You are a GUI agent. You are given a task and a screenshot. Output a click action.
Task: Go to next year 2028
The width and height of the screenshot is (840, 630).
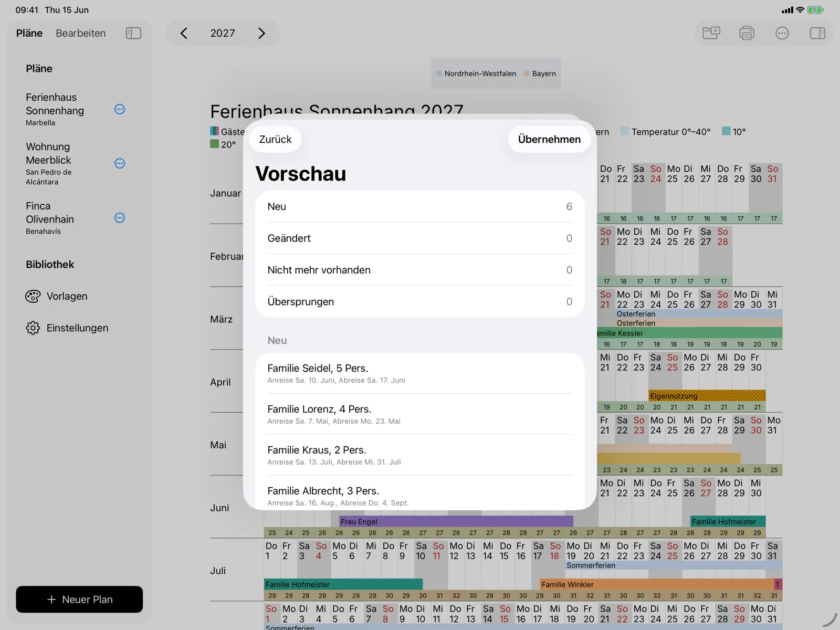click(x=261, y=33)
